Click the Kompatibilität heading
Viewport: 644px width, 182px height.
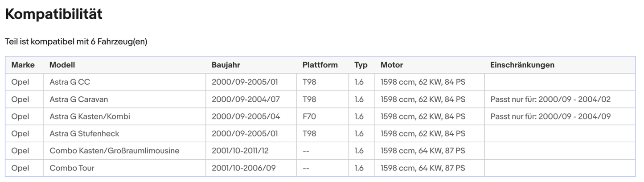[x=53, y=14]
